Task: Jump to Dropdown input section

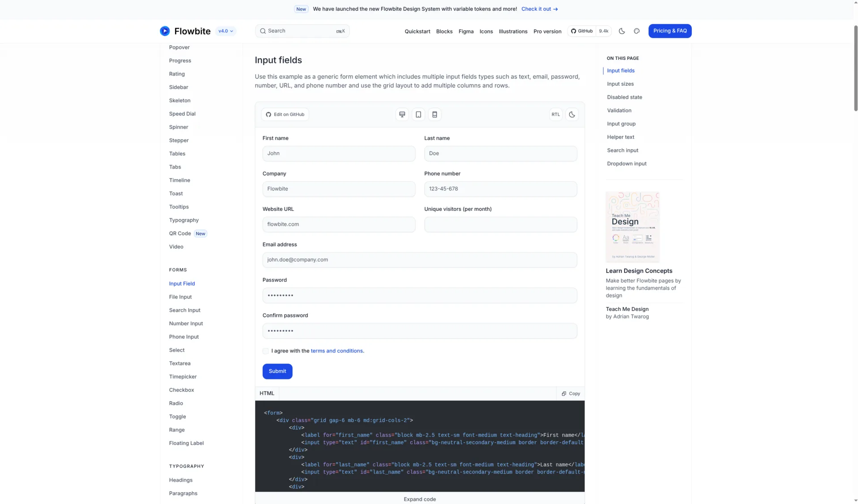Action: point(627,164)
